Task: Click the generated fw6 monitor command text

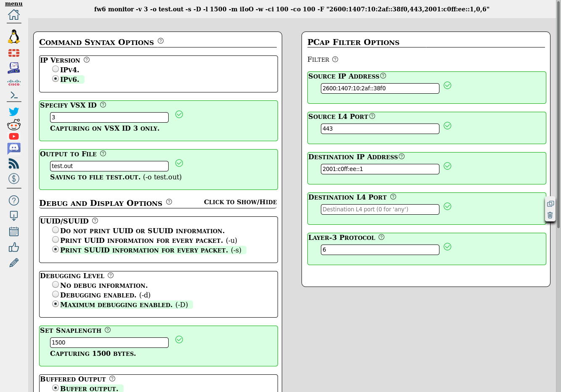Action: [x=292, y=9]
